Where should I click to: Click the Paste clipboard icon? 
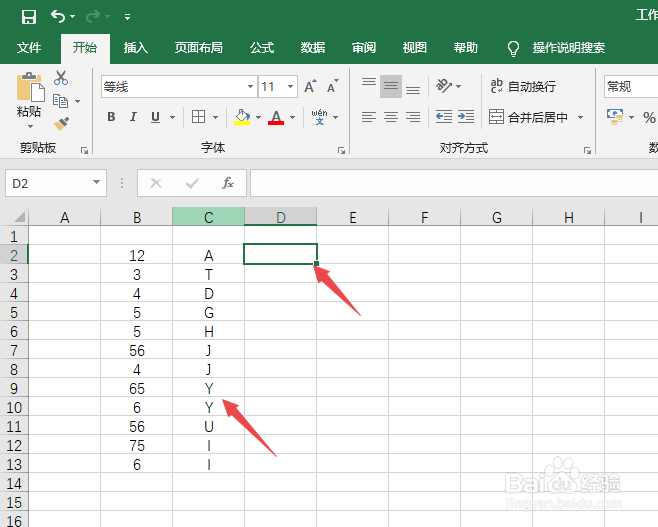(30, 87)
